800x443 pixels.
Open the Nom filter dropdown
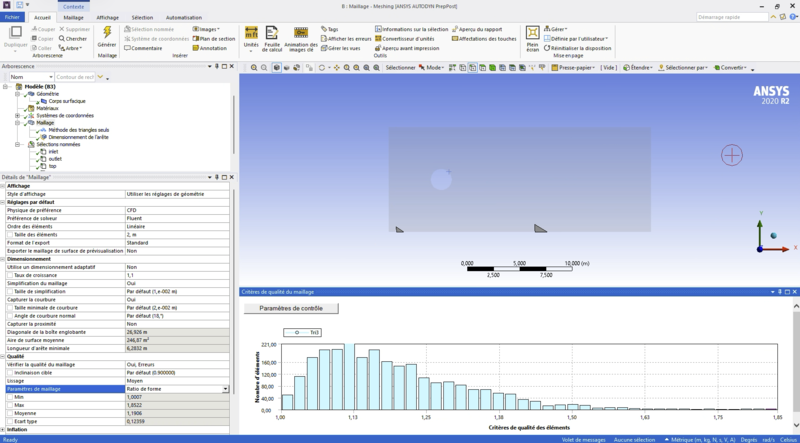pos(31,77)
